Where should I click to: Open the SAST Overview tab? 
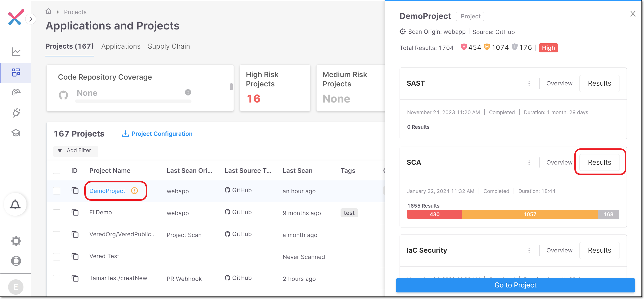pos(559,83)
